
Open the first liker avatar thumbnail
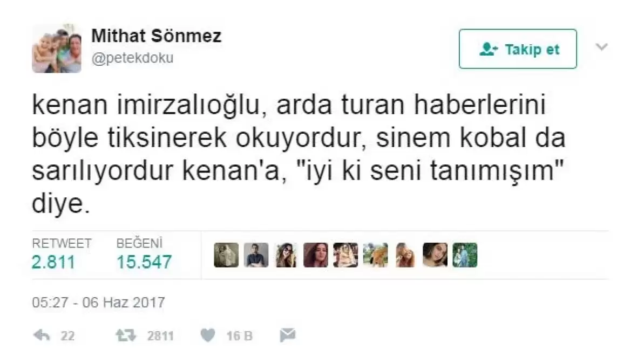[x=226, y=255]
